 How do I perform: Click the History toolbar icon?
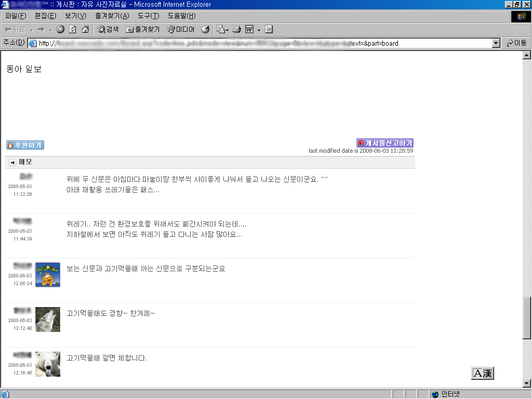click(x=205, y=30)
